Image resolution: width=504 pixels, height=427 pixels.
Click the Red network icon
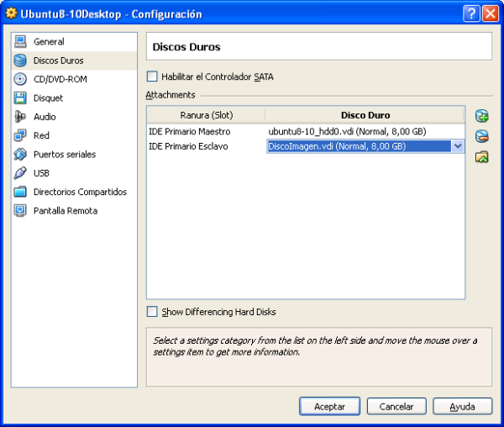(20, 135)
